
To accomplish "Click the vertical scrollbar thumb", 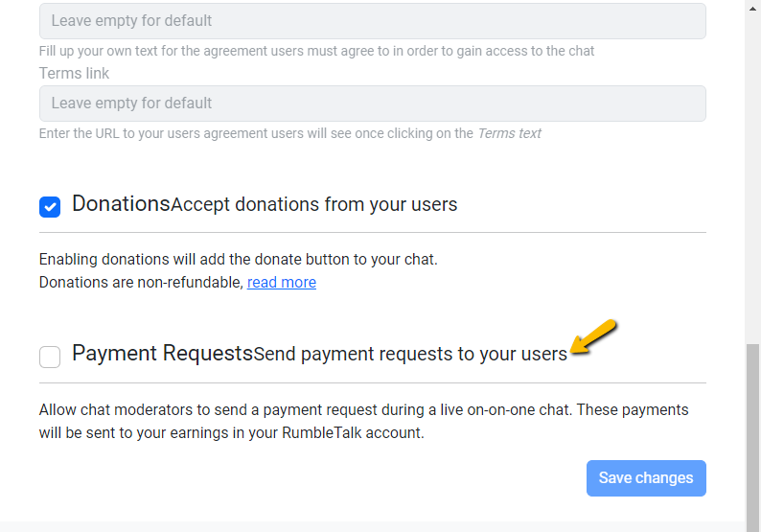I will (753, 431).
